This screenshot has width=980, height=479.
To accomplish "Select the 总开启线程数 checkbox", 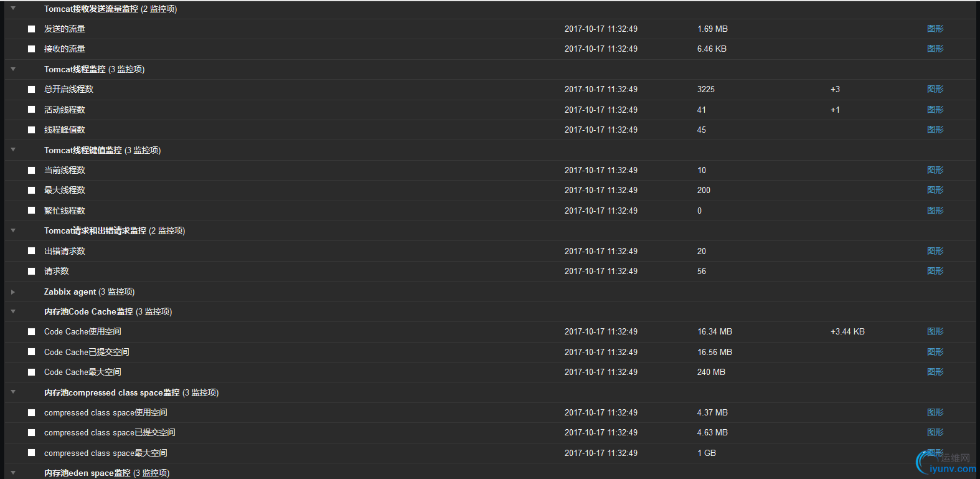I will [x=31, y=89].
